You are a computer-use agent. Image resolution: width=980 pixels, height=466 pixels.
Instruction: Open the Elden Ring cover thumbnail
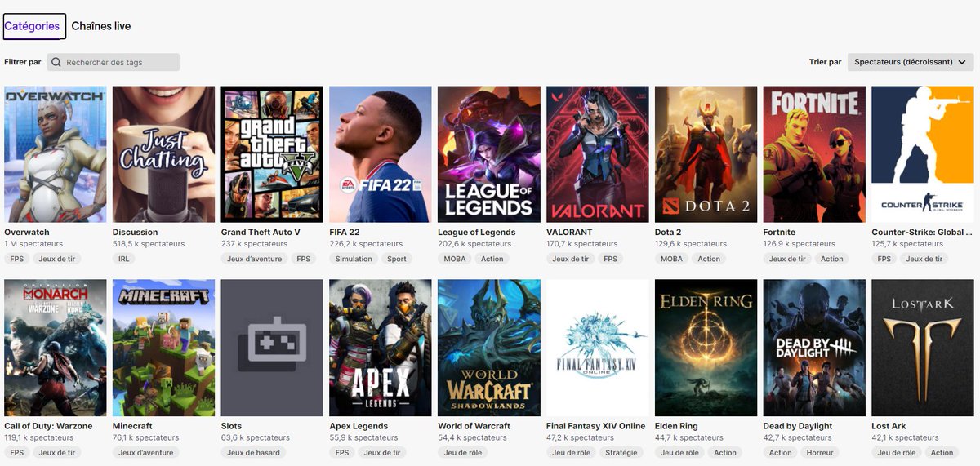(x=706, y=348)
